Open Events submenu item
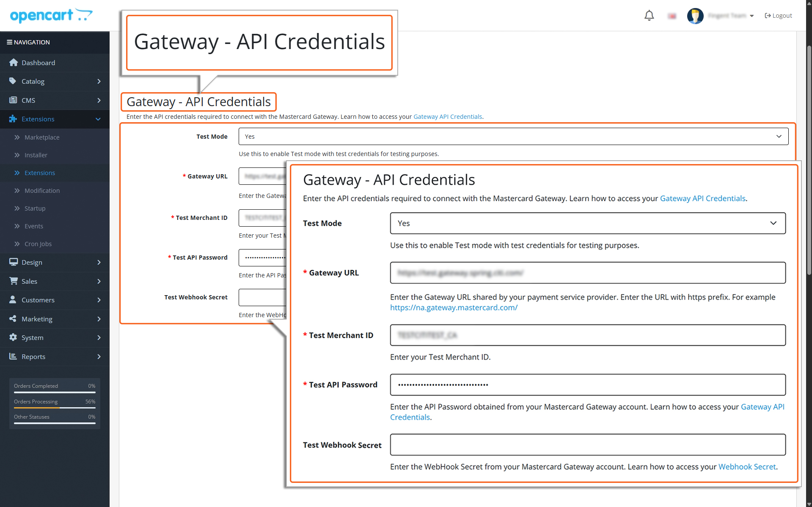Viewport: 812px width, 507px height. [55, 226]
